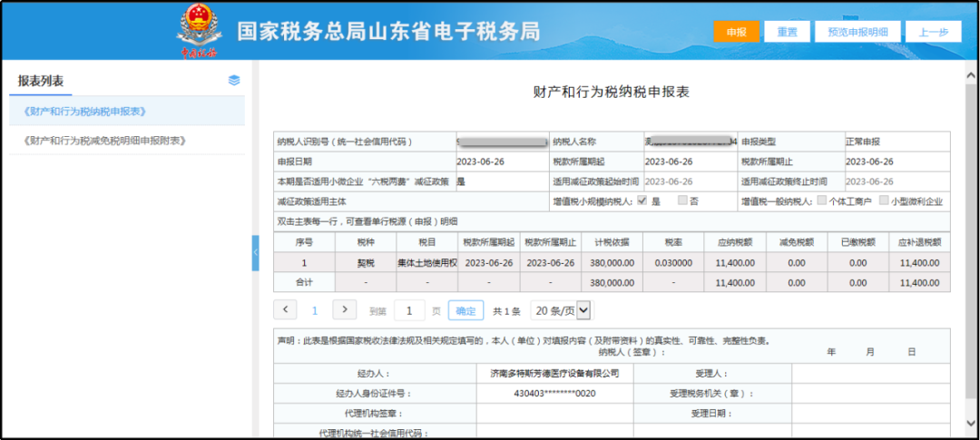Toggle 增值税小规模纳税人 否 checkbox
This screenshot has width=980, height=440.
pyautogui.click(x=682, y=200)
